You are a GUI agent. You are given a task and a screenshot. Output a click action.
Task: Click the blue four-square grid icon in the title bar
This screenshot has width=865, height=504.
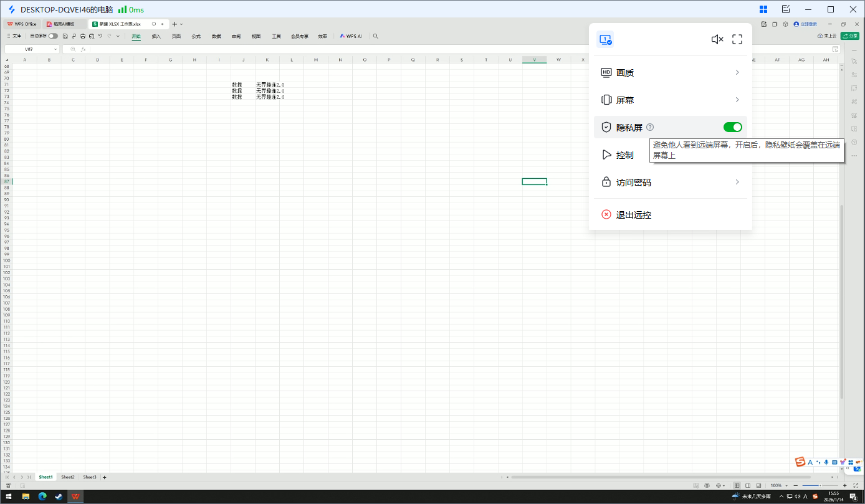(763, 9)
